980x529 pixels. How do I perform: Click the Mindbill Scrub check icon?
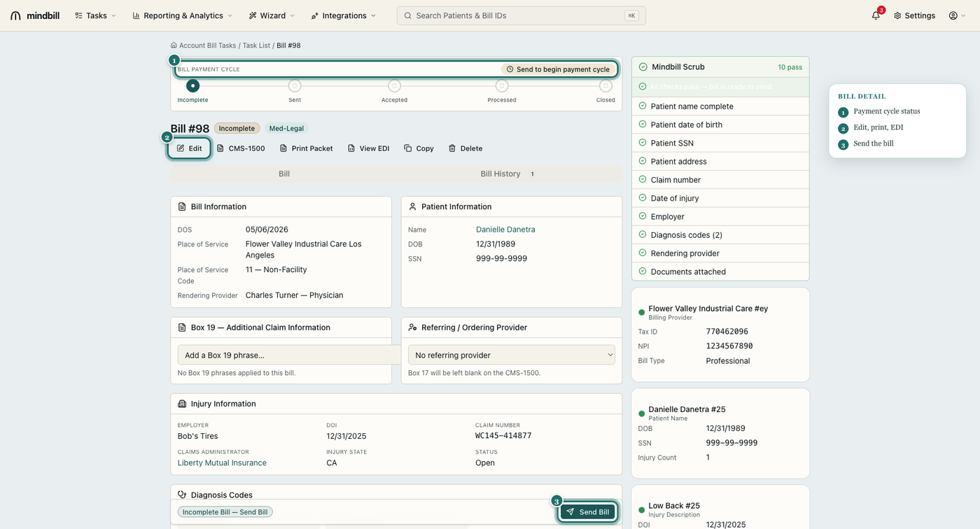[x=643, y=67]
